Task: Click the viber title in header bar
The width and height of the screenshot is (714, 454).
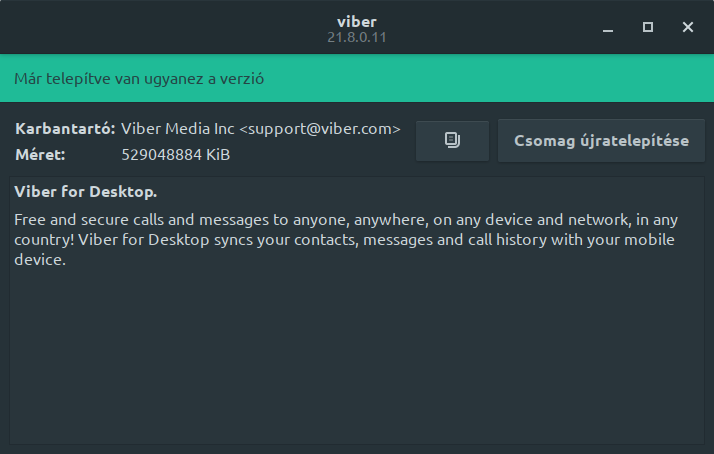Action: (x=357, y=21)
